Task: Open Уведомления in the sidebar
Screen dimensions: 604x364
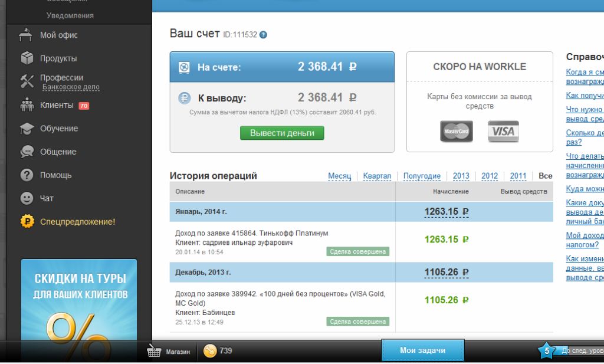Action: 70,15
